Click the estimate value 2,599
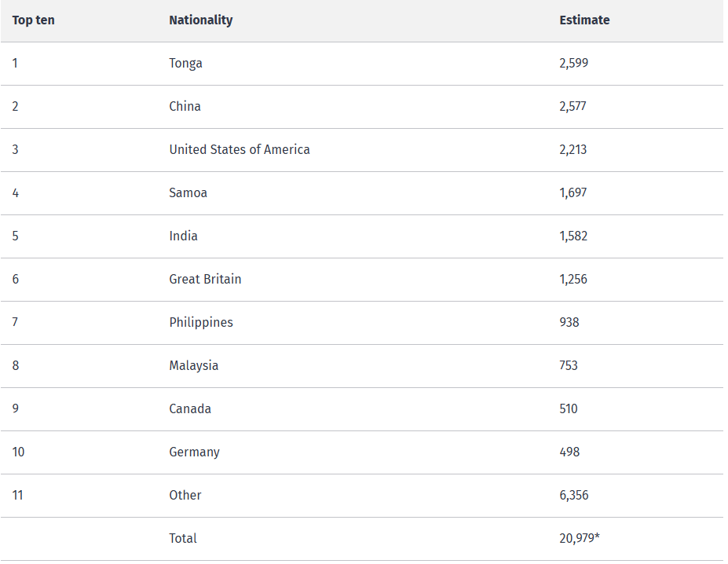Viewport: 728px width, 564px height. (x=574, y=63)
